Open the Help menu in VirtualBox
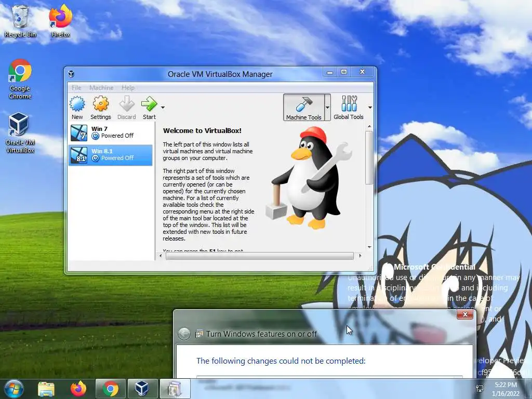This screenshot has height=399, width=532. tap(128, 87)
